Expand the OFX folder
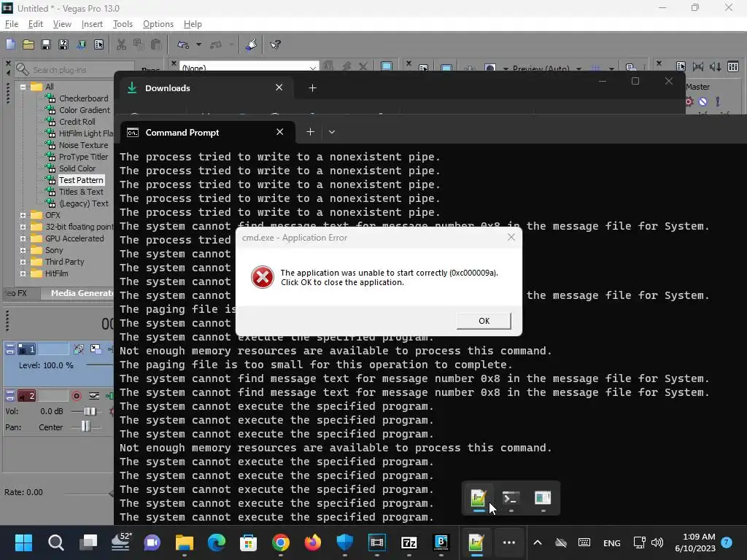Image resolution: width=747 pixels, height=560 pixels. (23, 215)
